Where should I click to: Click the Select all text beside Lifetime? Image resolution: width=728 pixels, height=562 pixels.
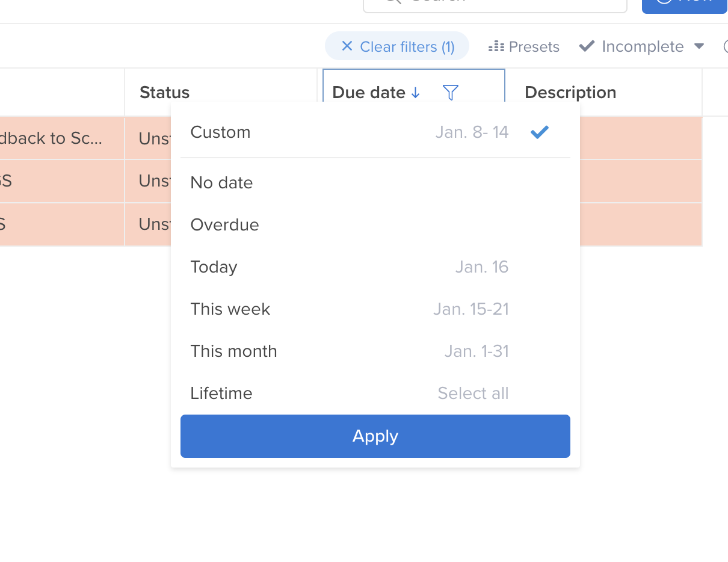[x=473, y=394]
